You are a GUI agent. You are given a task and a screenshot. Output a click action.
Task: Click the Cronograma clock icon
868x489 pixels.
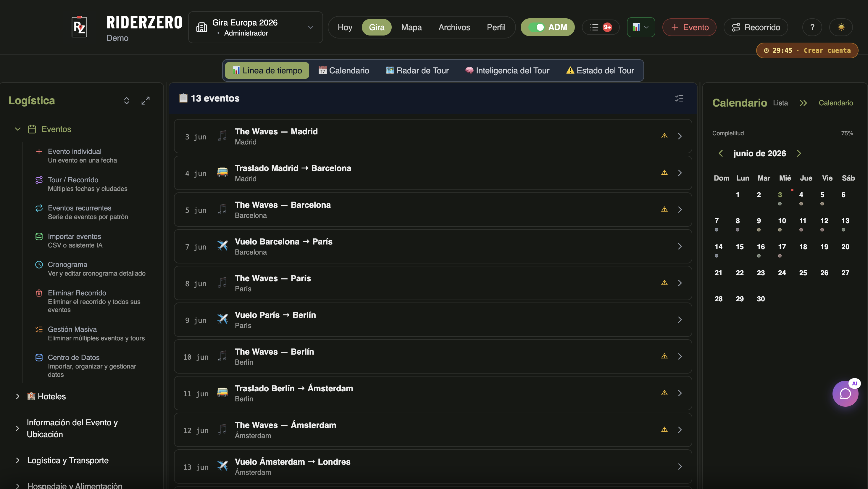point(39,265)
